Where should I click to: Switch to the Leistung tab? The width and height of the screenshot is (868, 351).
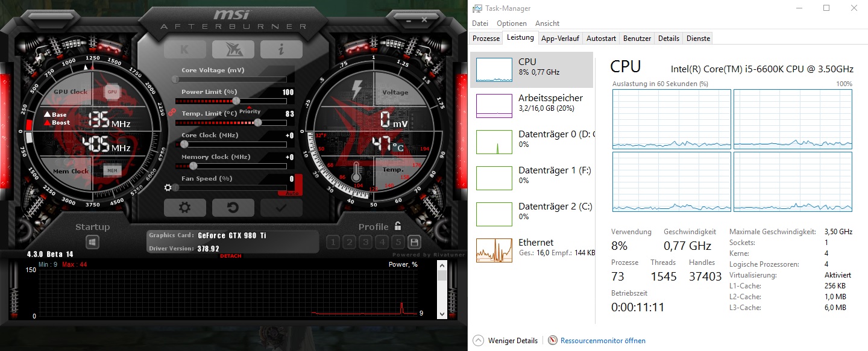tap(520, 38)
